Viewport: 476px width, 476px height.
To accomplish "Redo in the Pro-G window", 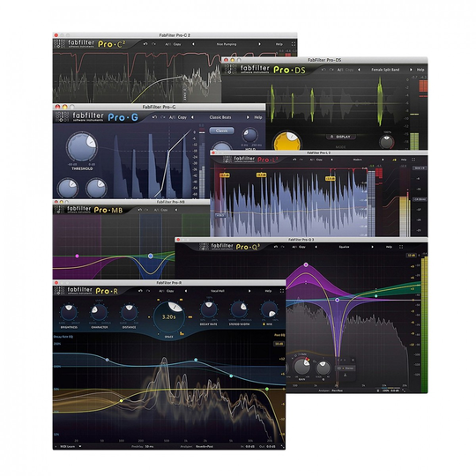I will coord(163,117).
